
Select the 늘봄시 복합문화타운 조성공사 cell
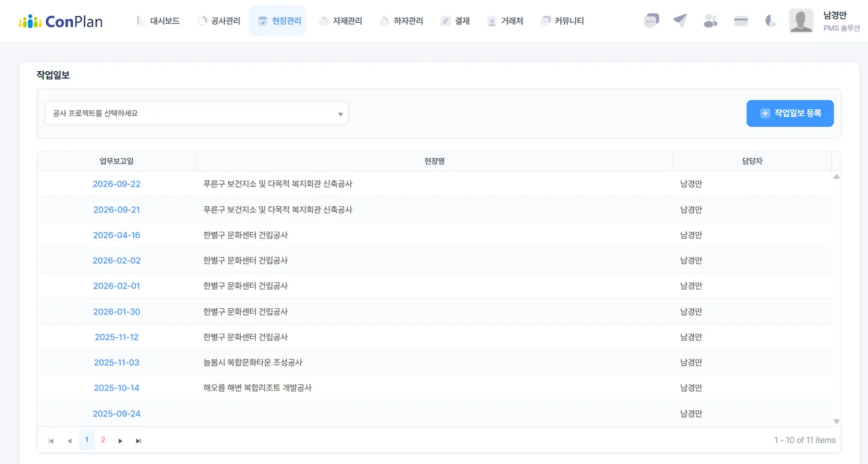[x=435, y=363]
